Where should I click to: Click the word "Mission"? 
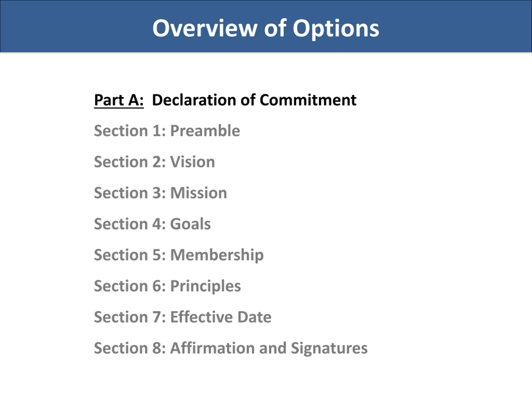199,193
